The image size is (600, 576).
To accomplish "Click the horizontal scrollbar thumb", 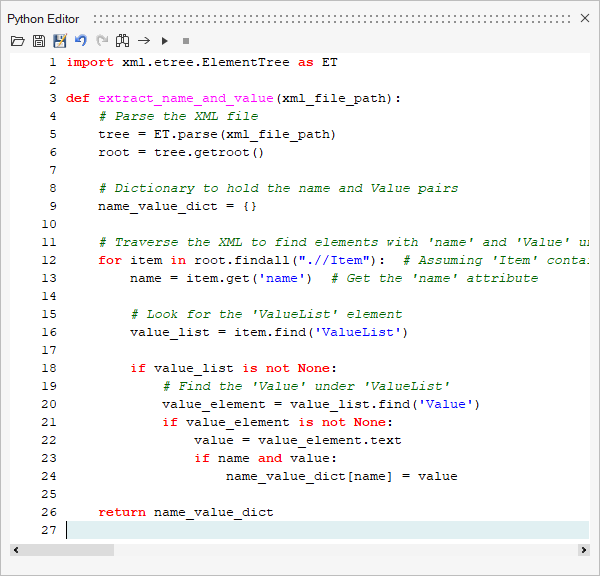I will click(67, 550).
